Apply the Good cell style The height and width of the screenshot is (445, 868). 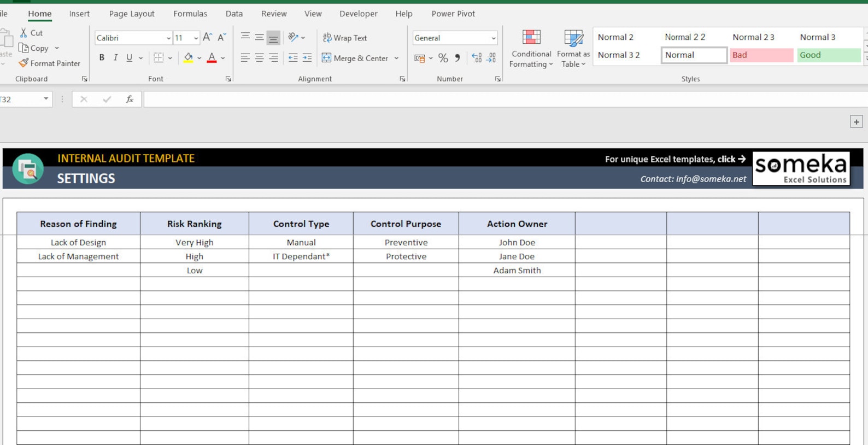829,55
